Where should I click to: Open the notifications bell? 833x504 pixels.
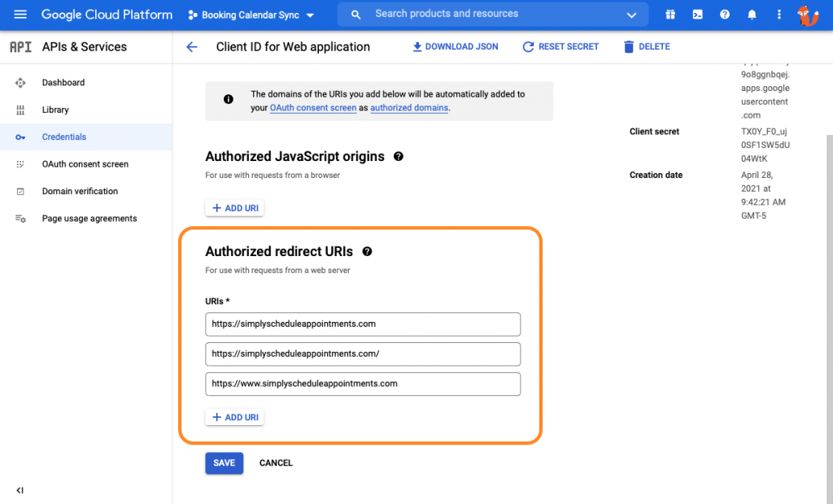pos(752,15)
